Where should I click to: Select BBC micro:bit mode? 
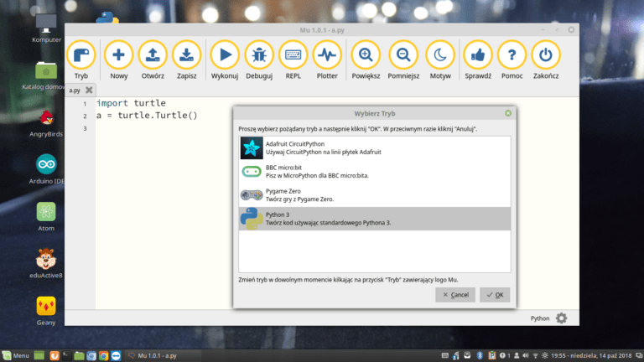(375, 172)
